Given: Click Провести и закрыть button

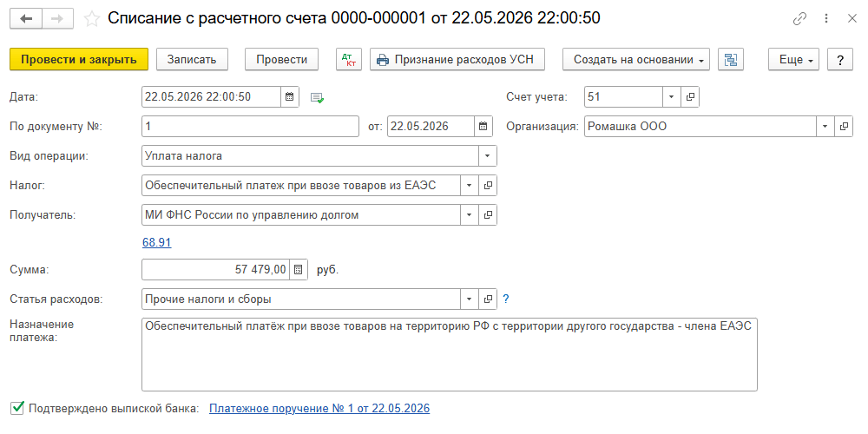Looking at the screenshot, I should [79, 59].
